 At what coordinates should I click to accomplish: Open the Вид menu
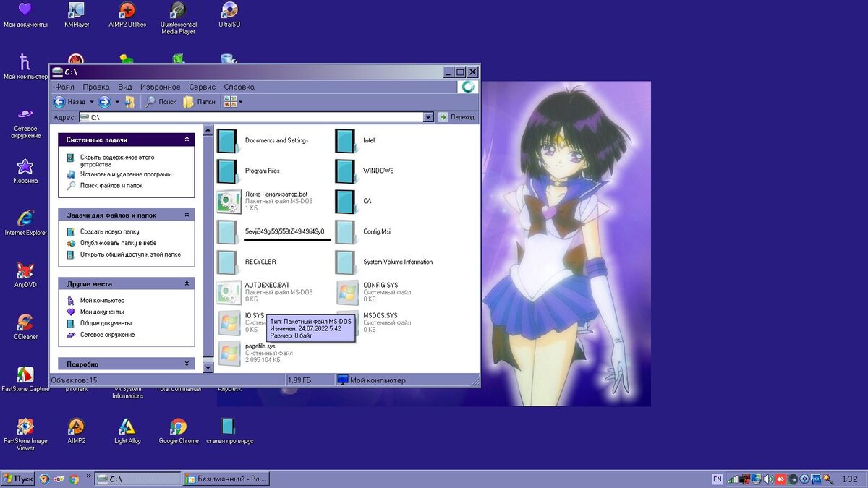point(124,87)
